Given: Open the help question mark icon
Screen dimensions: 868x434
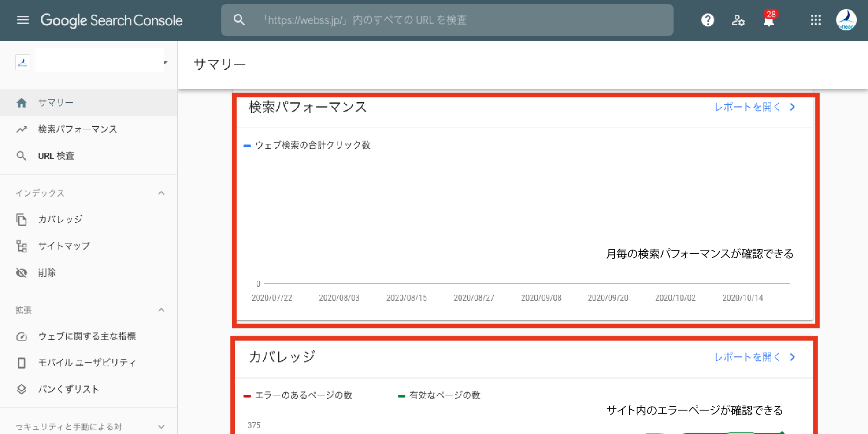Looking at the screenshot, I should click(x=707, y=20).
